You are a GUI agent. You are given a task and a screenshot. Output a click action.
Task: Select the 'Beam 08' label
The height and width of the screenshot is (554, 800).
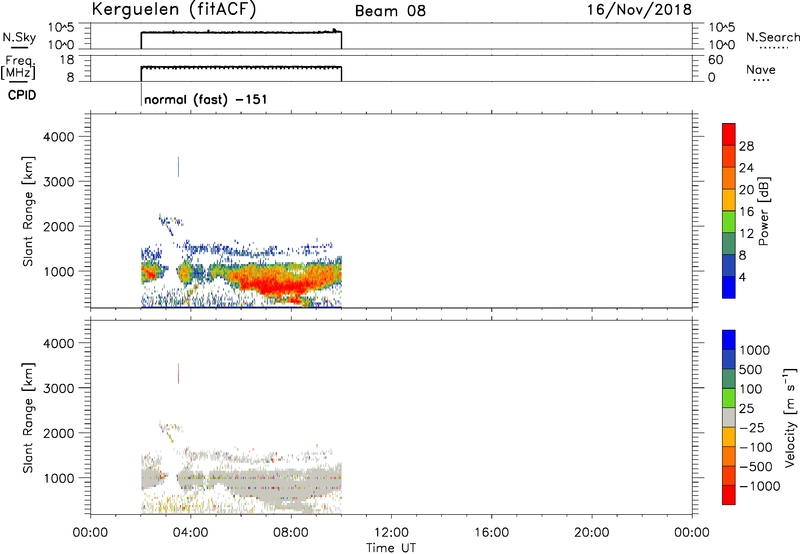(390, 11)
